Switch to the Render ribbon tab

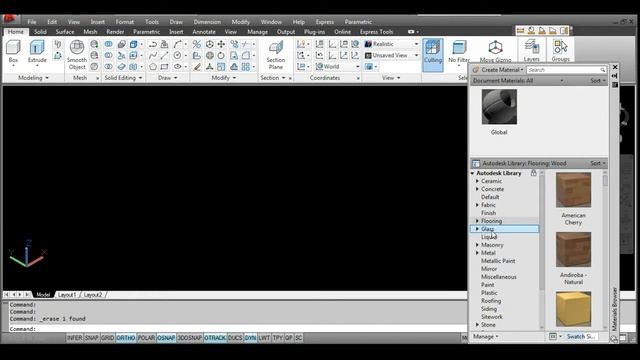coord(115,32)
